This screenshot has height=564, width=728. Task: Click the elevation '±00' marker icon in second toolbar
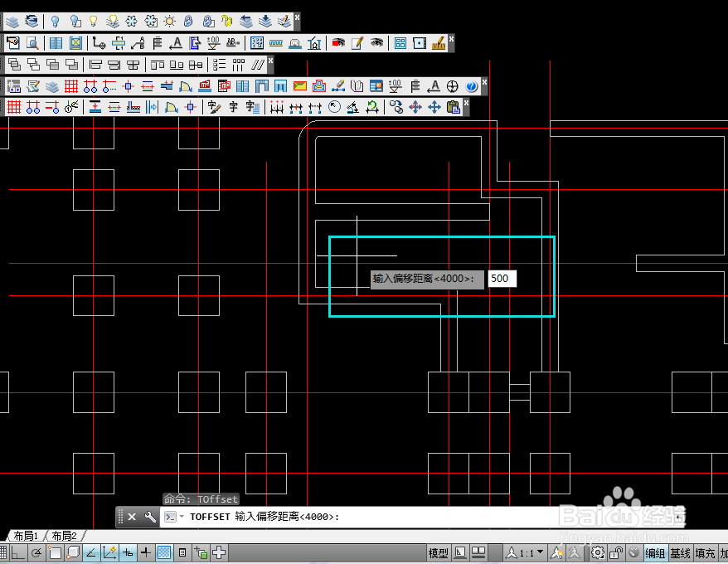tap(214, 43)
